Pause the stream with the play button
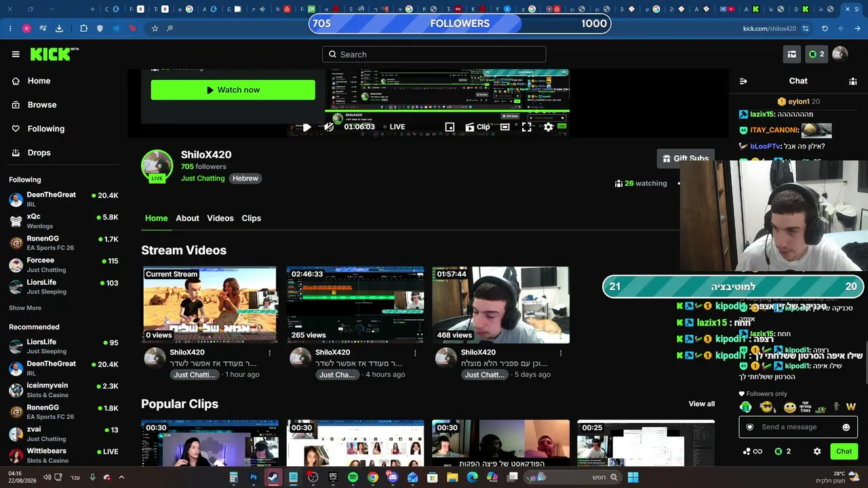868x488 pixels. tap(307, 127)
